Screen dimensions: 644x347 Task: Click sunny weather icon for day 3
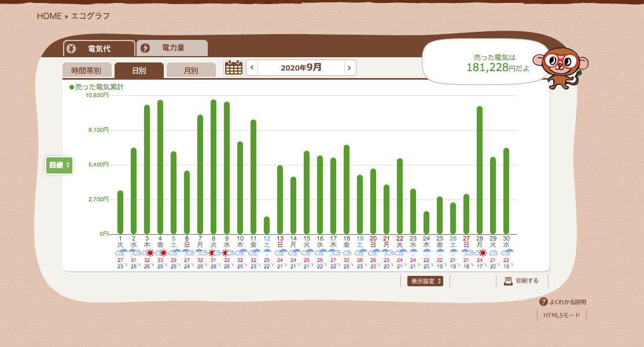pos(147,253)
